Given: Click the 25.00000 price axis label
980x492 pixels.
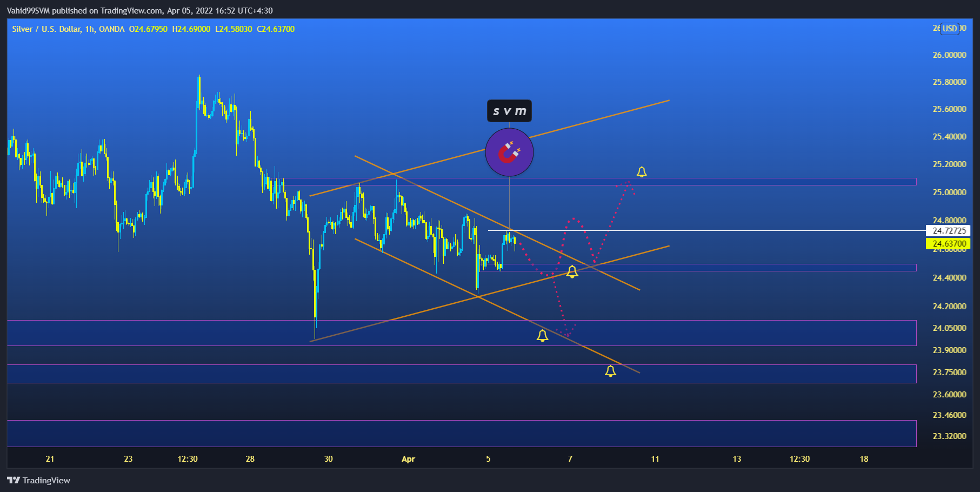Looking at the screenshot, I should pos(950,192).
